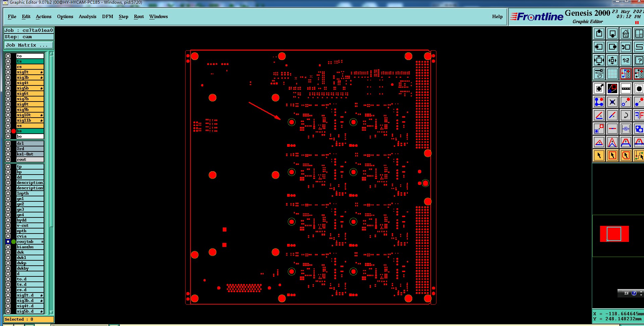The width and height of the screenshot is (644, 326).
Task: Click the layer list scroll-up arrow
Action: tap(51, 54)
